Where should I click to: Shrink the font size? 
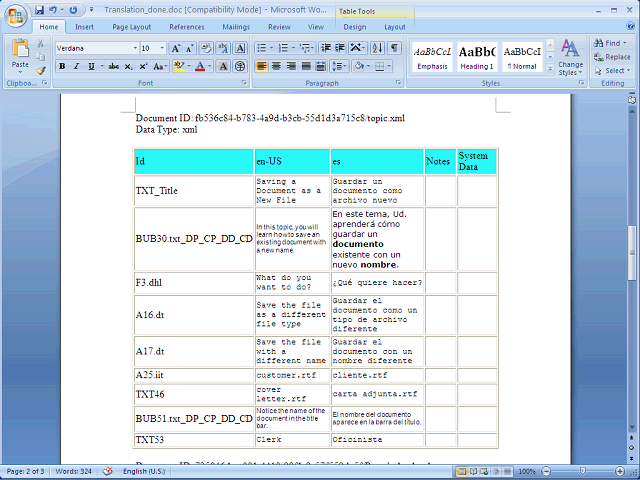[x=190, y=48]
